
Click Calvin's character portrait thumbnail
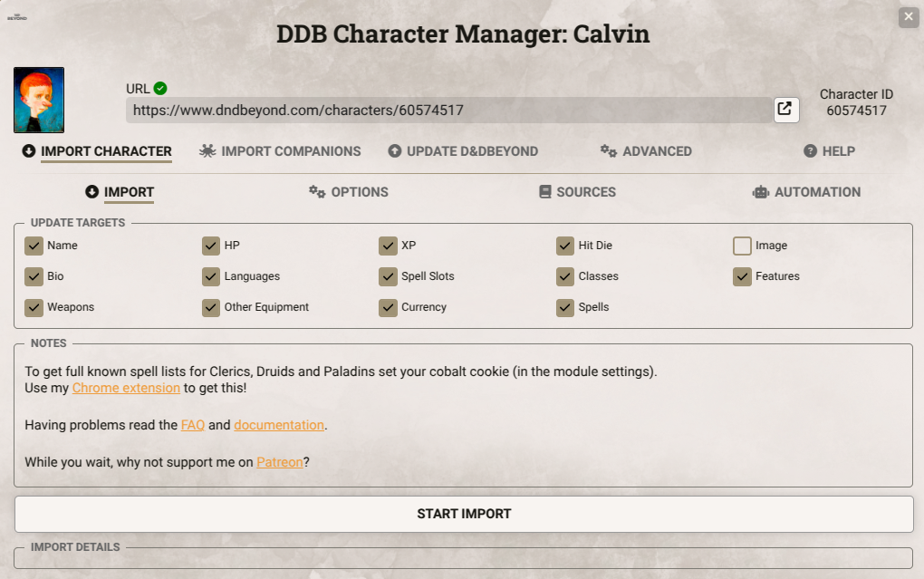point(39,101)
